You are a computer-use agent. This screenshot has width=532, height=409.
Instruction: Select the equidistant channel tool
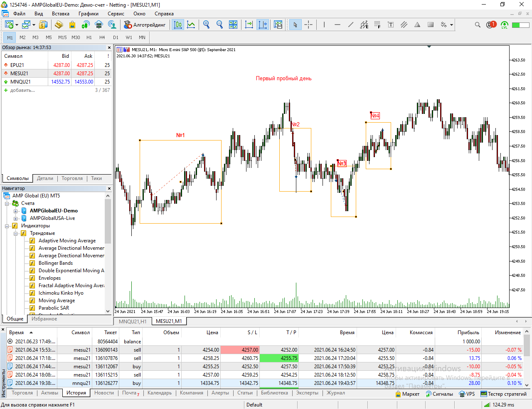pyautogui.click(x=364, y=25)
